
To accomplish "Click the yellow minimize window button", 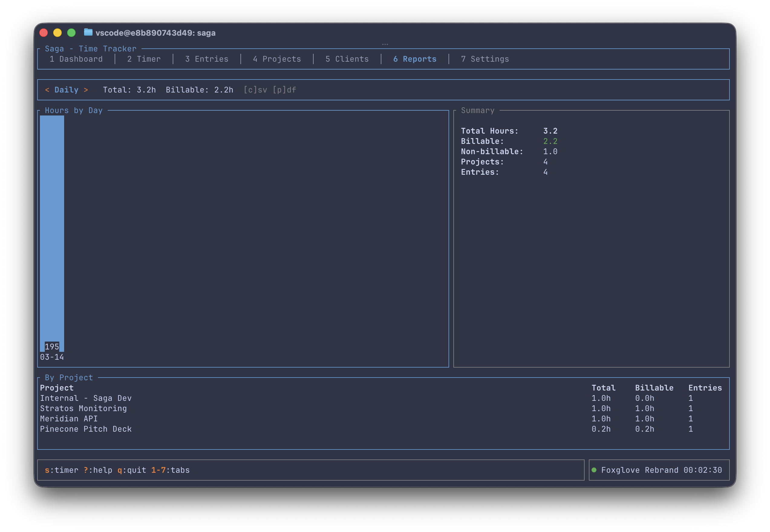I will tap(57, 33).
